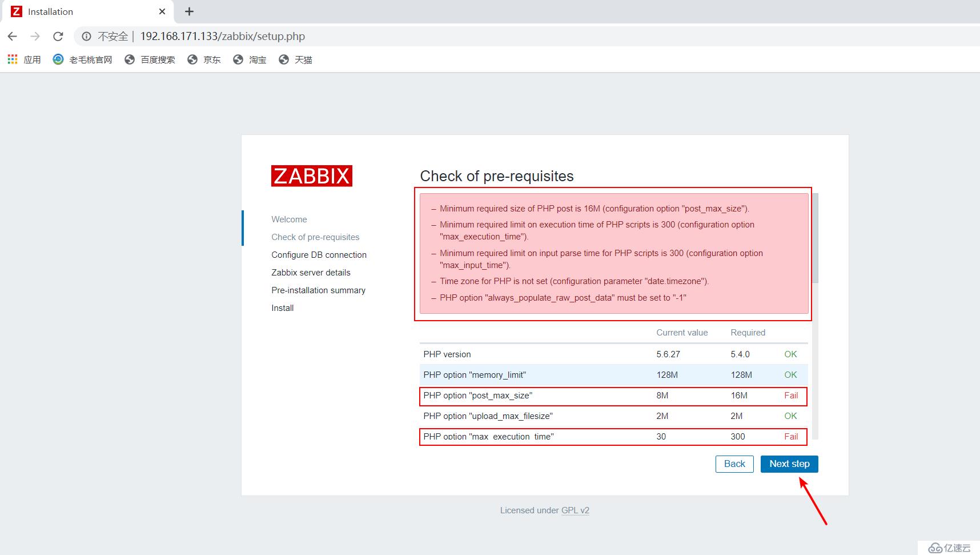The height and width of the screenshot is (555, 980).
Task: Open the 应用 apps bookmark
Action: [24, 59]
